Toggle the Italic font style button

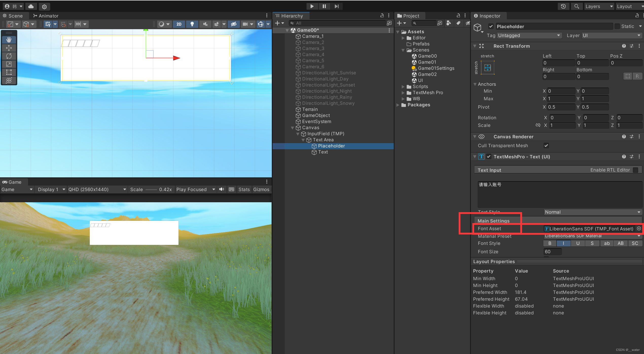(563, 243)
